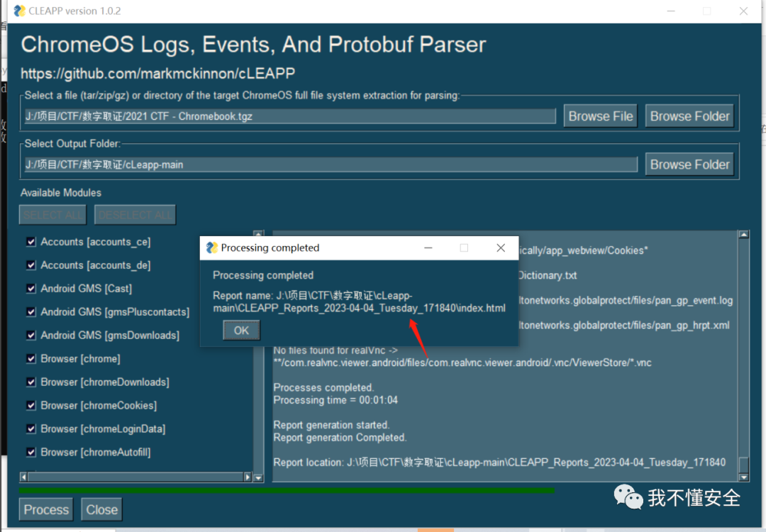The width and height of the screenshot is (766, 532).
Task: Click 'Processing time = 00:01:04' log line
Action: (x=335, y=400)
